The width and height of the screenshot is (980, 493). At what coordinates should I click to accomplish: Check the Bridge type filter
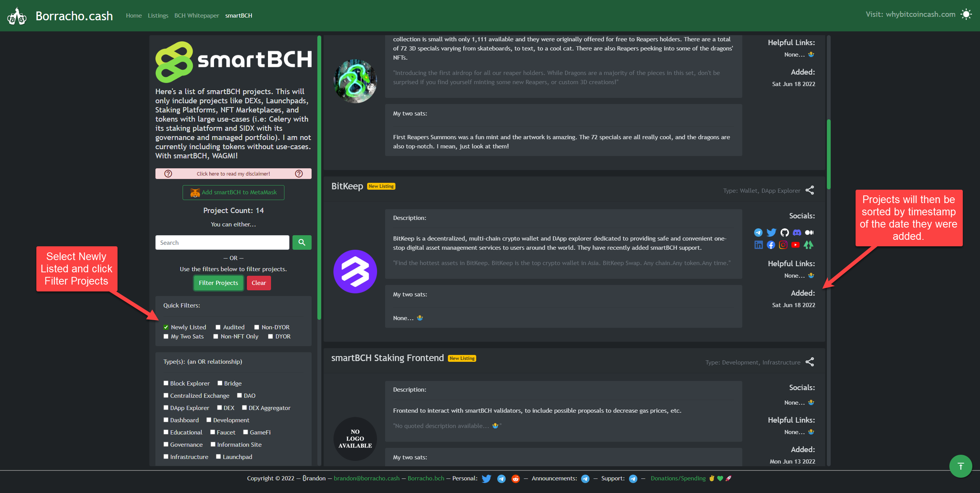point(220,383)
